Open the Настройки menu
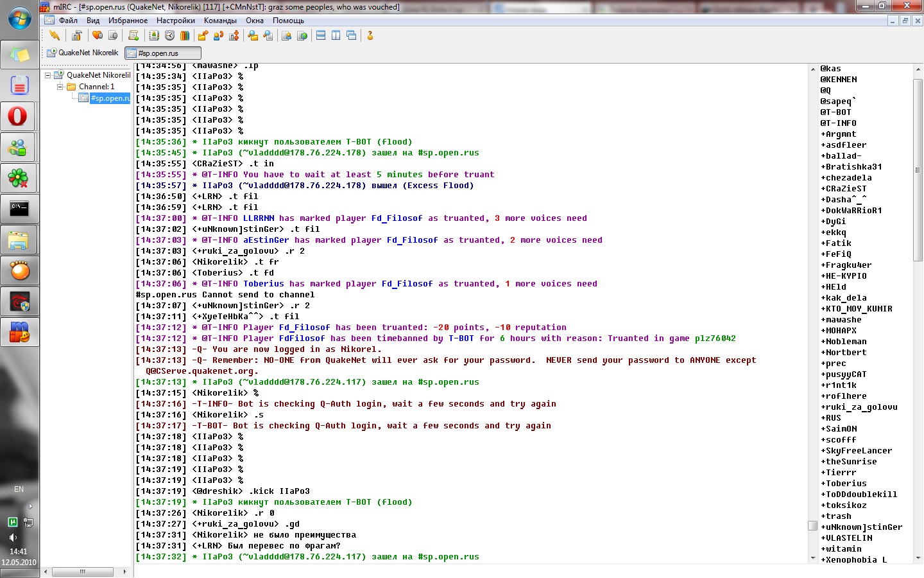Image resolution: width=924 pixels, height=578 pixels. [x=175, y=21]
